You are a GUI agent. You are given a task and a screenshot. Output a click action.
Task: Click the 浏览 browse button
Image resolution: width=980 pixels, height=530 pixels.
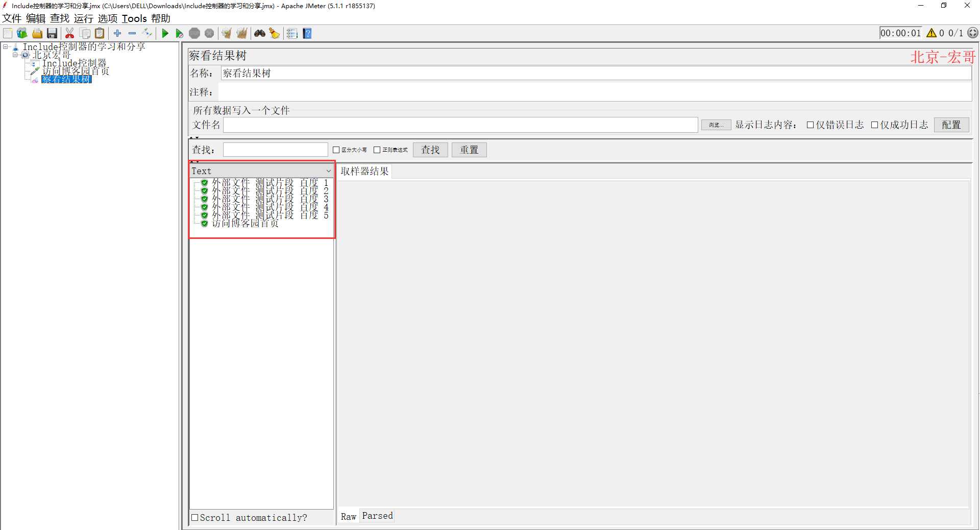coord(716,125)
